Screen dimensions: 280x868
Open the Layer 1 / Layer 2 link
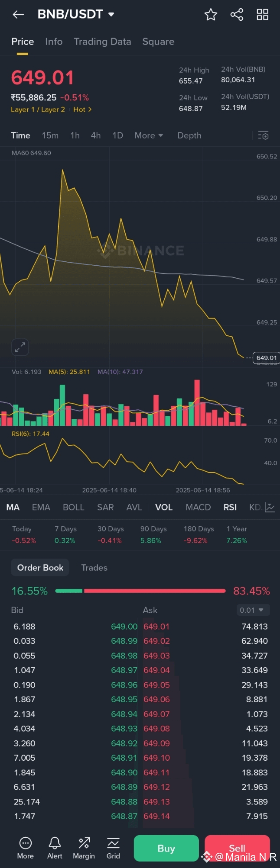click(38, 109)
